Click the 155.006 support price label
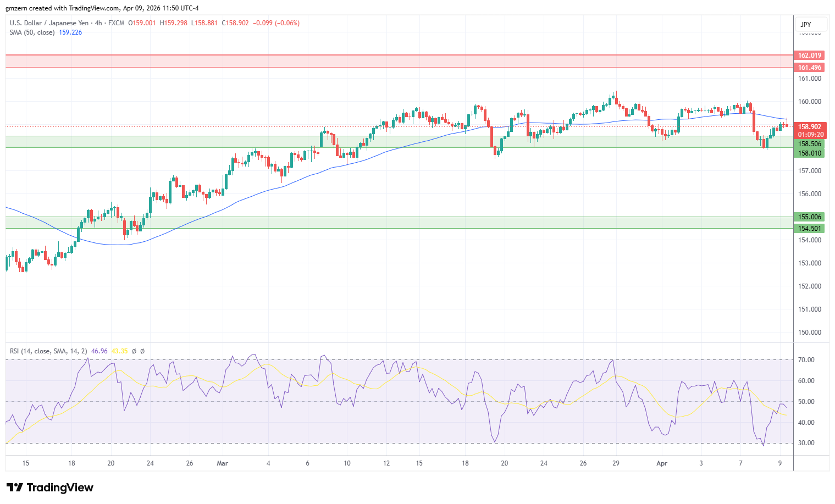 (x=810, y=217)
